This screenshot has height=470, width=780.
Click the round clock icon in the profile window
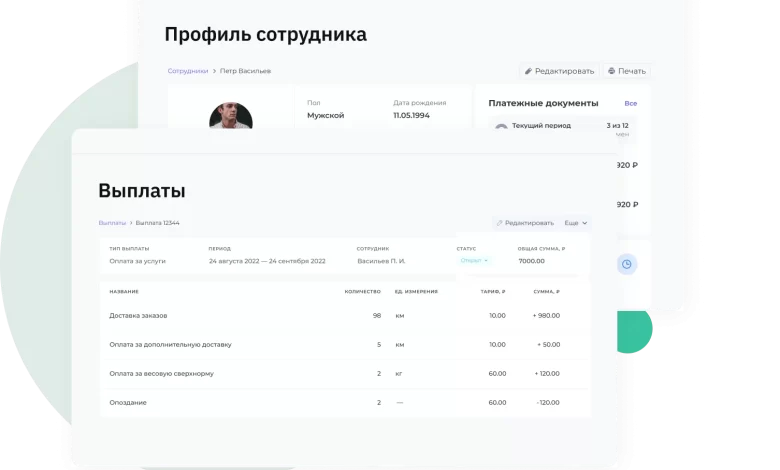click(627, 264)
